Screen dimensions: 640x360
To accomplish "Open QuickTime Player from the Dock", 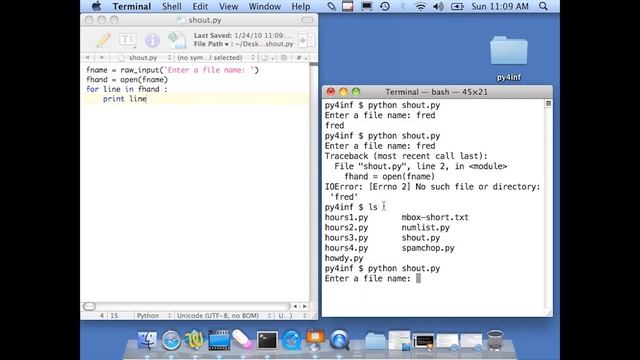I will (x=291, y=340).
